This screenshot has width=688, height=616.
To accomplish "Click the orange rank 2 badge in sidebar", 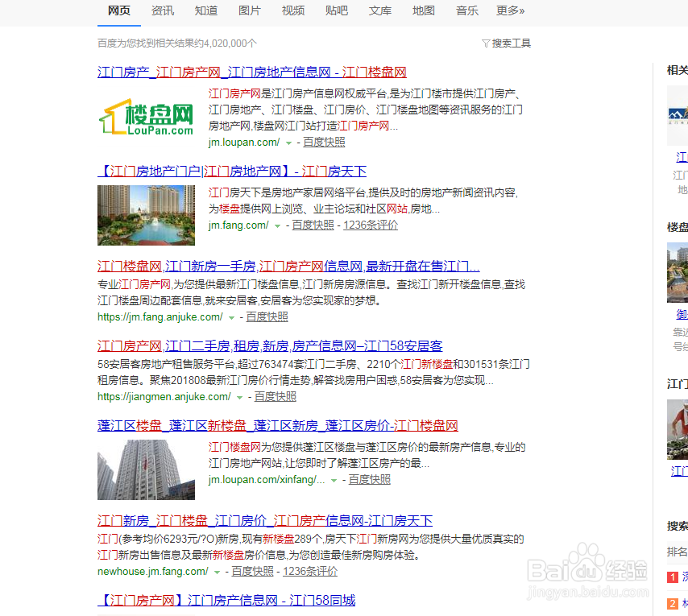I will (673, 604).
